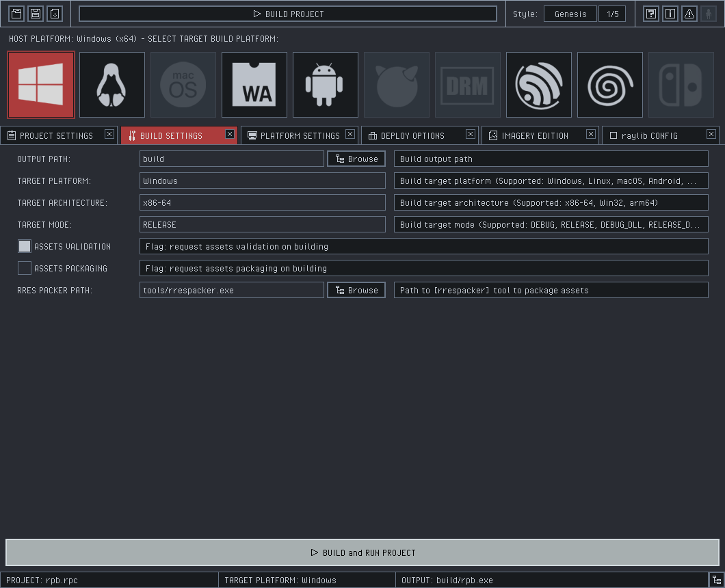Close the Project Settings tab
The width and height of the screenshot is (725, 588).
pos(109,134)
